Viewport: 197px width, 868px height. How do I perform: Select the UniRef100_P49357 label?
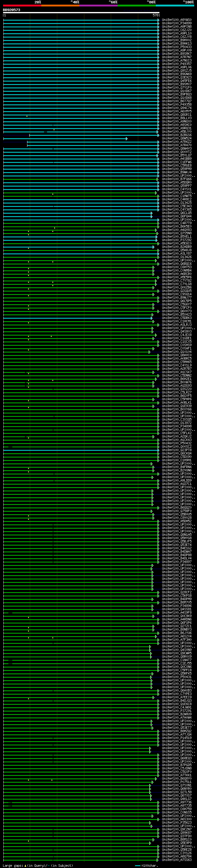(x=177, y=64)
